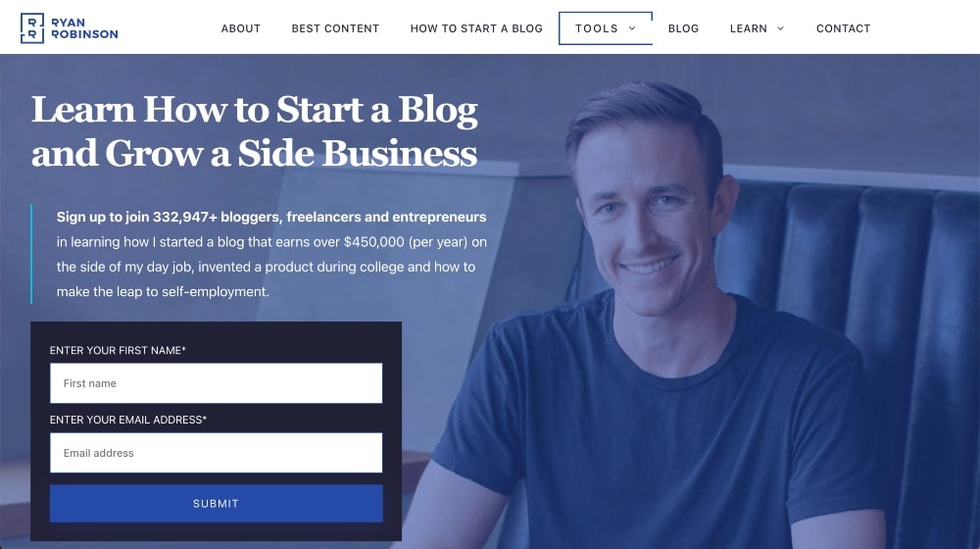Click the teal vertical accent bar

31,254
